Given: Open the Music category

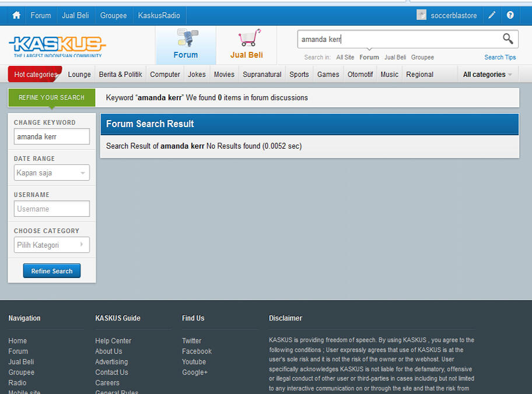Looking at the screenshot, I should 389,74.
